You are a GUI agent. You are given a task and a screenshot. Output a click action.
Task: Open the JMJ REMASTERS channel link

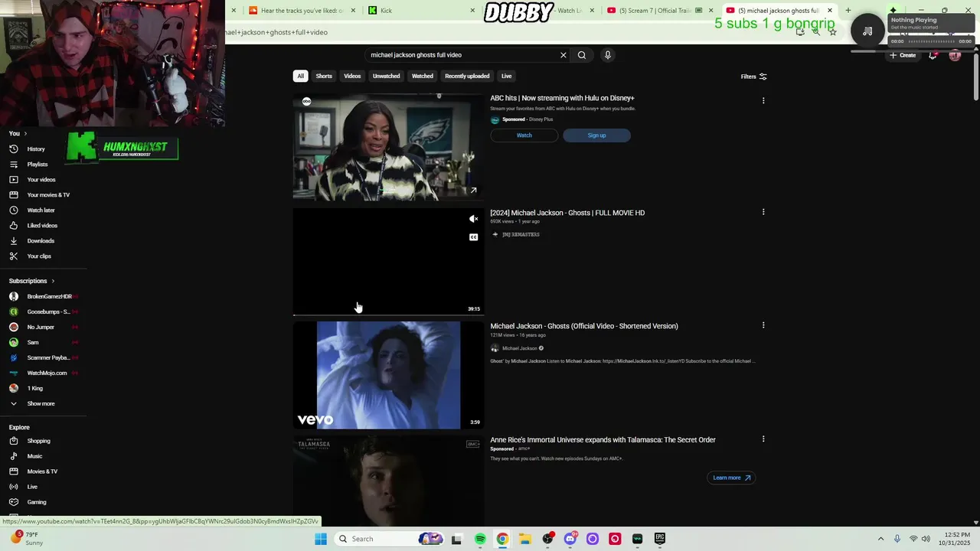[x=521, y=234]
